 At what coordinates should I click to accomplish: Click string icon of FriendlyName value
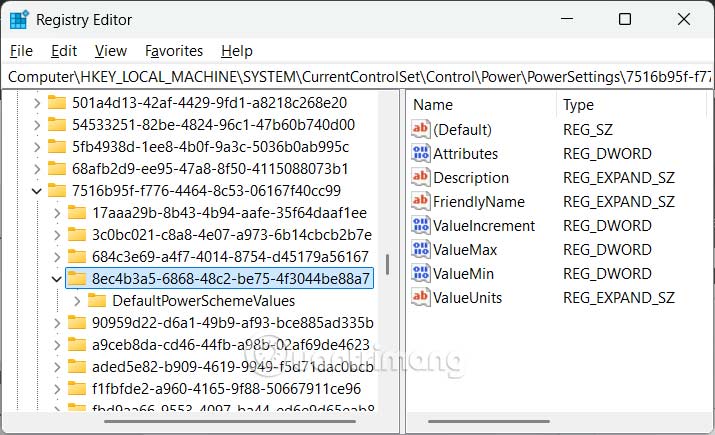point(420,201)
